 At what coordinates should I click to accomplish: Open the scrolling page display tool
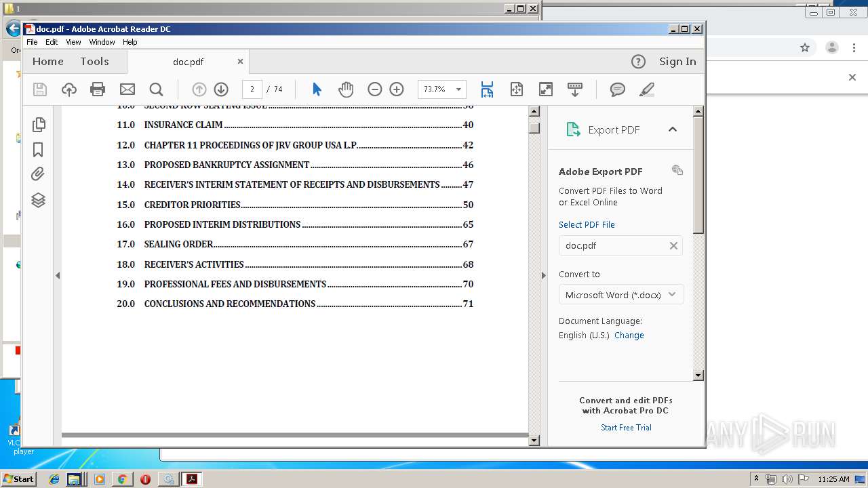(575, 89)
